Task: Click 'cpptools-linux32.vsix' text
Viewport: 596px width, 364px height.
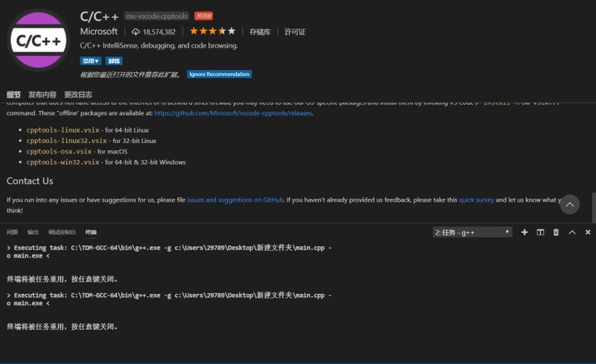Action: [66, 141]
